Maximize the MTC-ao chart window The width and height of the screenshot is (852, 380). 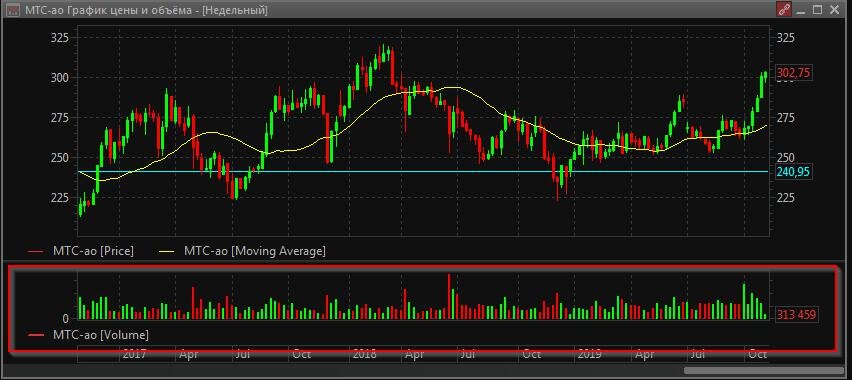(x=818, y=10)
